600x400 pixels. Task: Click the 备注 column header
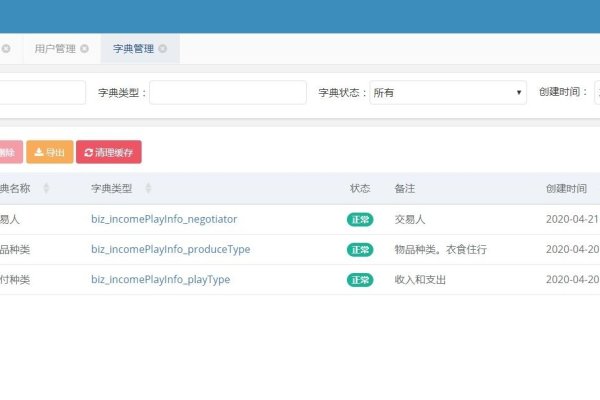[404, 188]
